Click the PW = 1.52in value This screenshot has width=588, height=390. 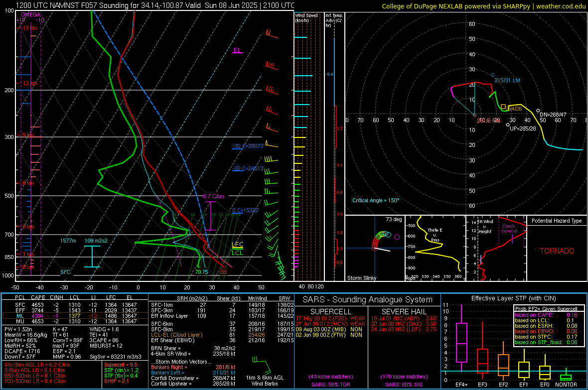(x=18, y=329)
